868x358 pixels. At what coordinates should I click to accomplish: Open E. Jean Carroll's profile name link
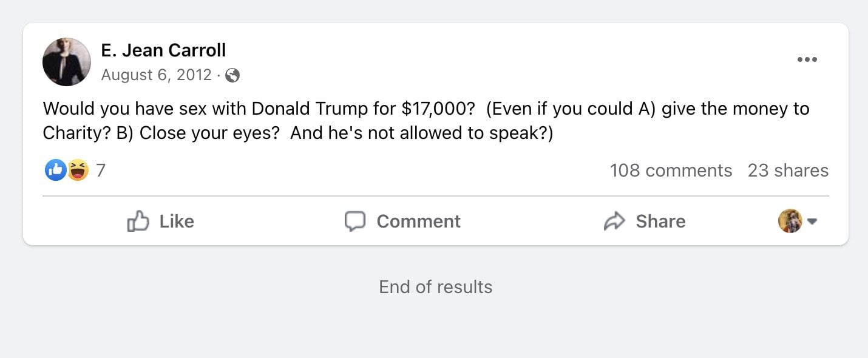(x=163, y=50)
